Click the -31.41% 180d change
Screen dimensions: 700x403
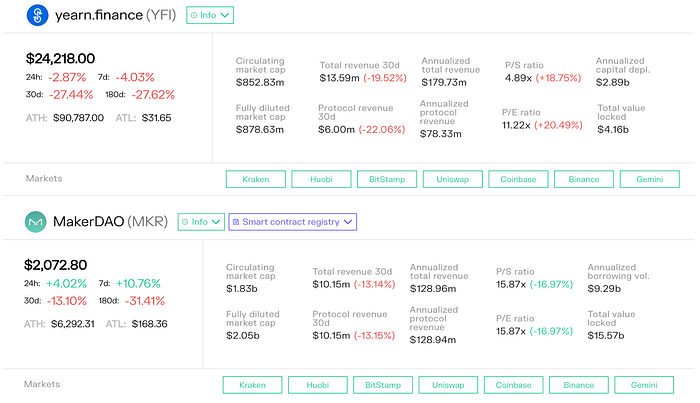(x=145, y=301)
